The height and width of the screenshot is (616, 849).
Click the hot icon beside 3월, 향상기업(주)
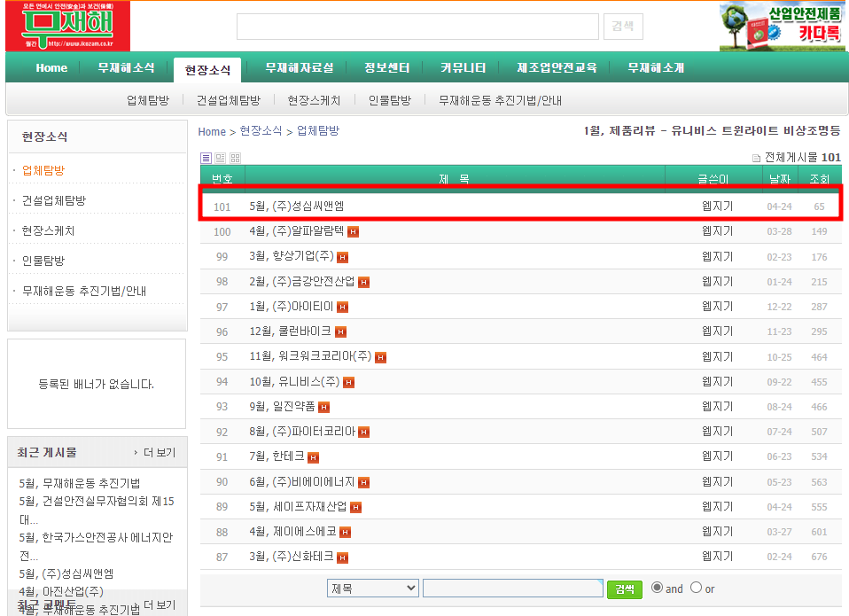click(342, 257)
